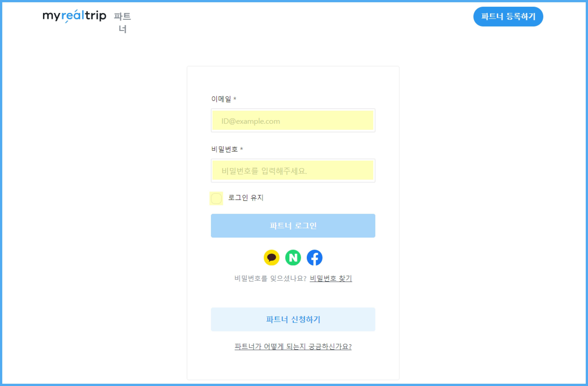The image size is (588, 386).
Task: Click the Facebook login icon
Action: (314, 257)
